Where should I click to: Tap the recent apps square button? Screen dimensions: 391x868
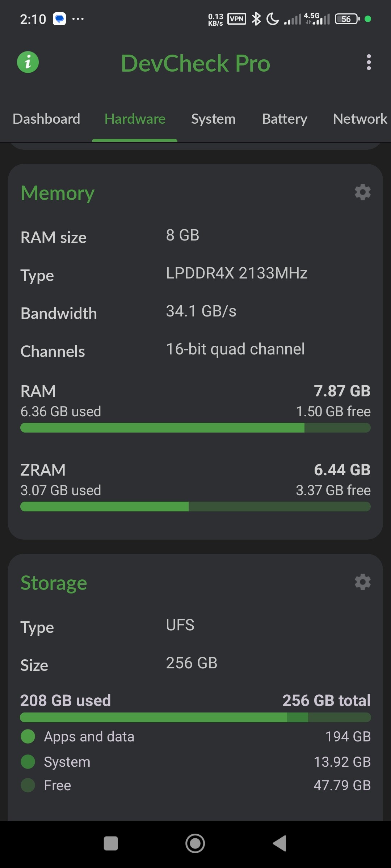point(111,843)
